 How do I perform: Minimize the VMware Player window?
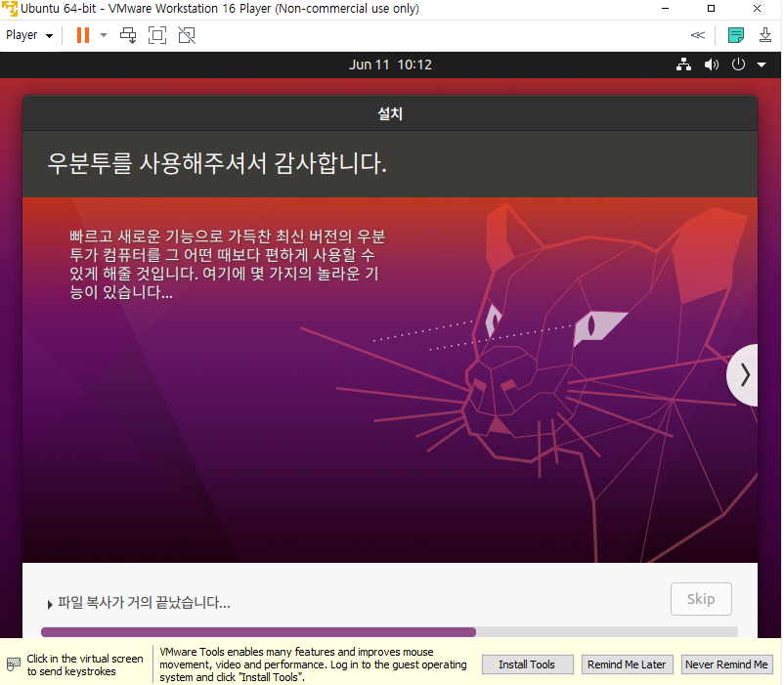click(x=665, y=9)
